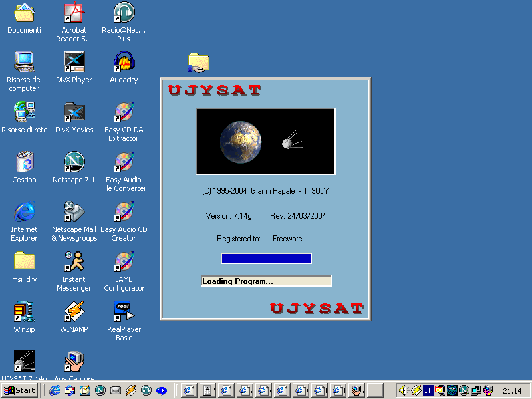The width and height of the screenshot is (532, 399).
Task: Open the volume speaker tray icon
Action: point(404,390)
